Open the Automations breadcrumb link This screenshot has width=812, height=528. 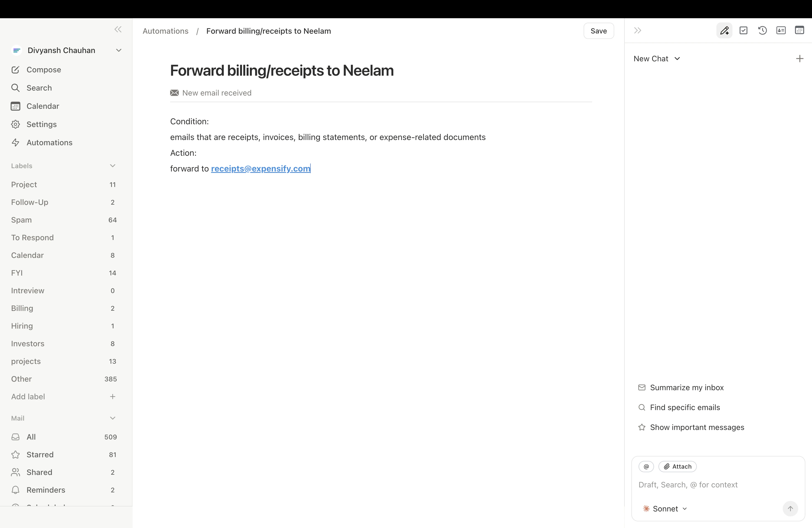pos(165,31)
